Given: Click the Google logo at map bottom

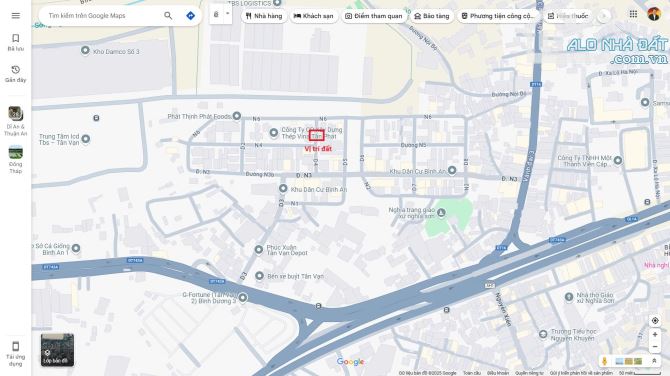Looking at the screenshot, I should tap(350, 362).
